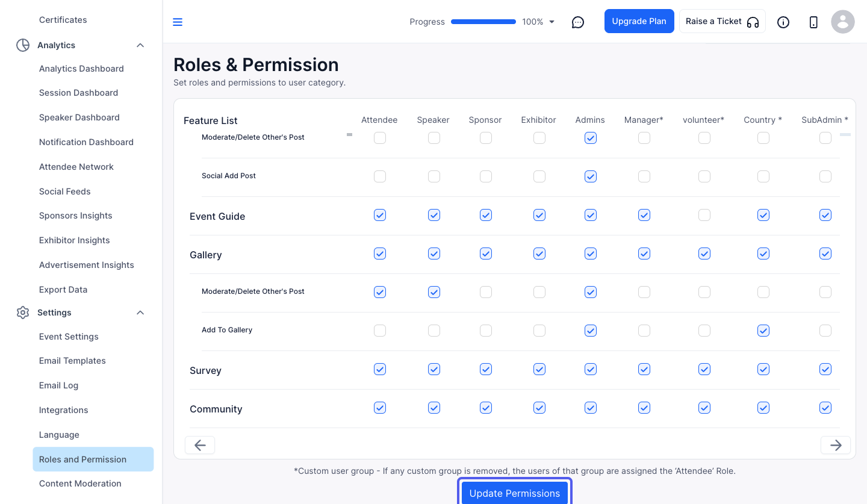Open the mobile preview phone icon
The image size is (867, 504).
[x=813, y=22]
